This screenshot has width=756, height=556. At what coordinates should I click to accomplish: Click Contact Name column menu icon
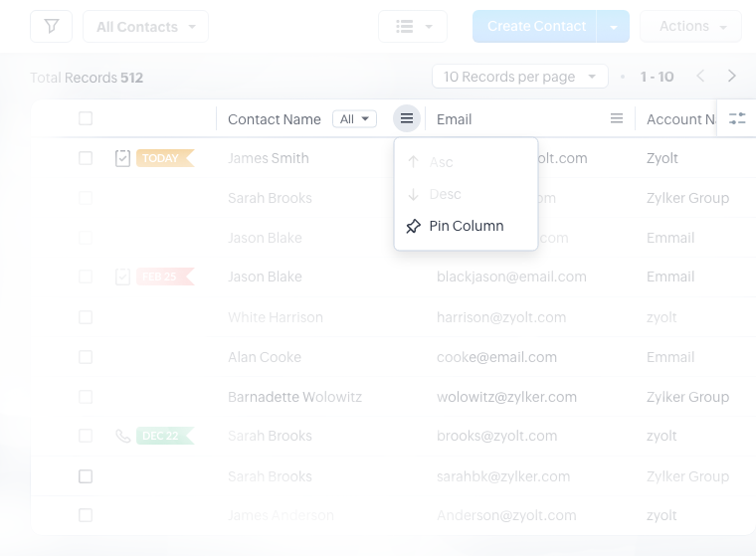coord(407,119)
